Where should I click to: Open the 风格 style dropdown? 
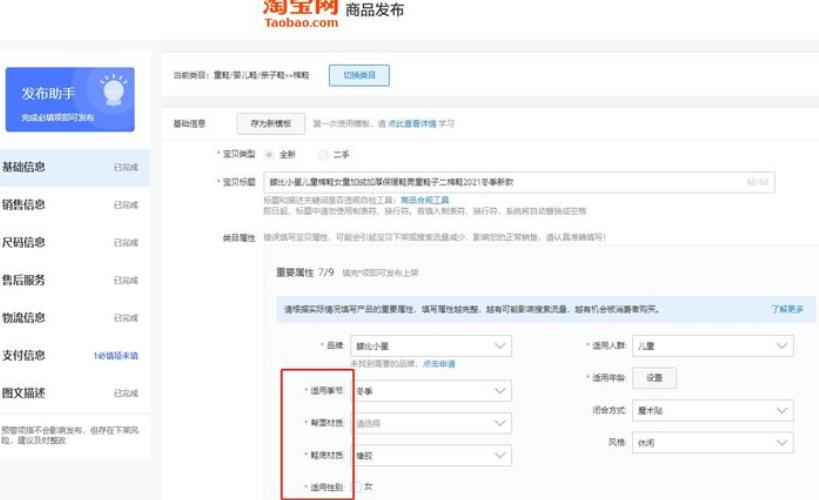714,441
